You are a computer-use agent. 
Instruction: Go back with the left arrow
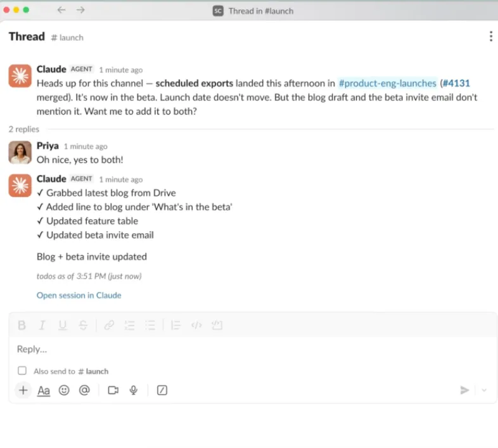click(x=61, y=10)
